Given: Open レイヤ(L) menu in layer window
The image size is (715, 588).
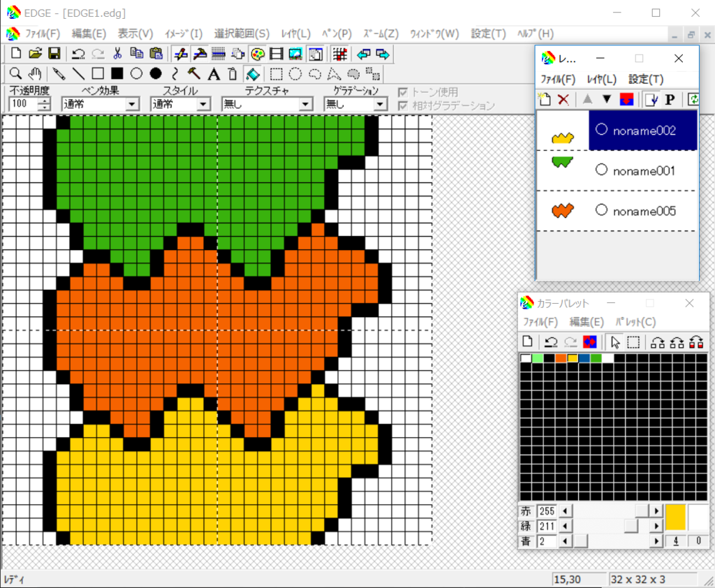Looking at the screenshot, I should (601, 80).
